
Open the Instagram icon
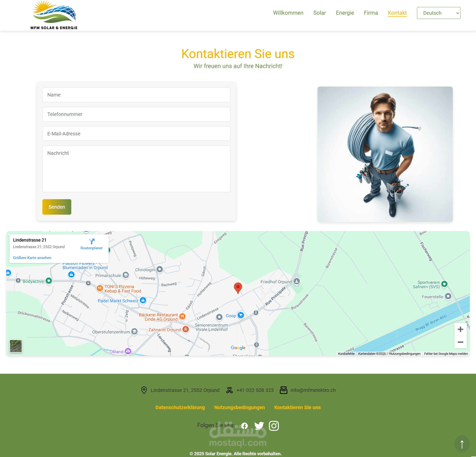click(274, 426)
